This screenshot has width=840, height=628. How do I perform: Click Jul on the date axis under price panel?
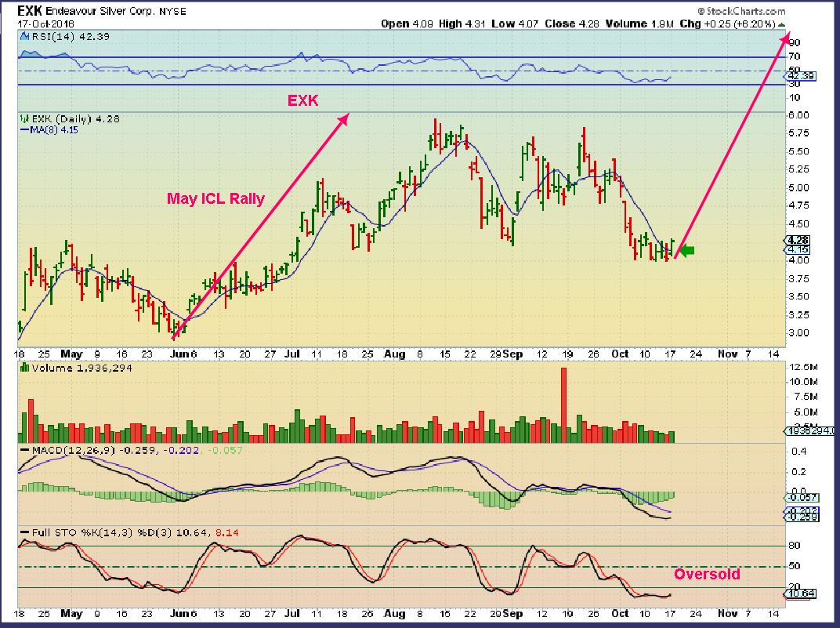[292, 354]
